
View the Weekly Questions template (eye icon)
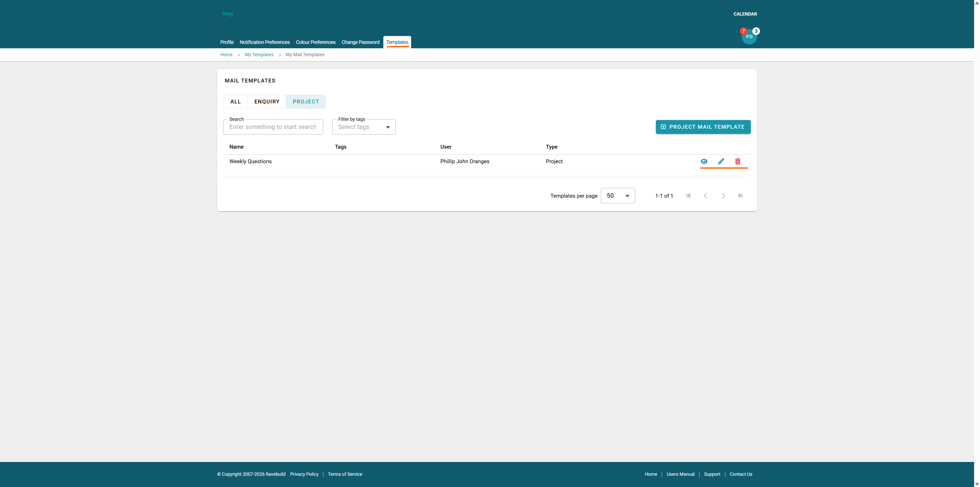[x=704, y=161]
